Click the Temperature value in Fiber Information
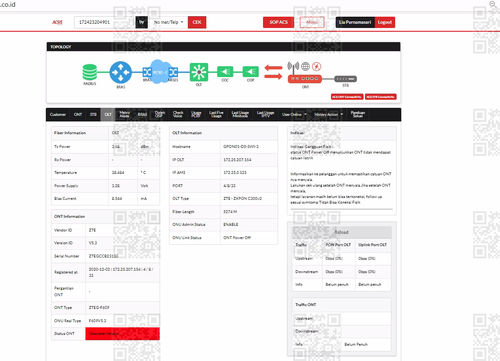This screenshot has width=500, height=361. [118, 173]
